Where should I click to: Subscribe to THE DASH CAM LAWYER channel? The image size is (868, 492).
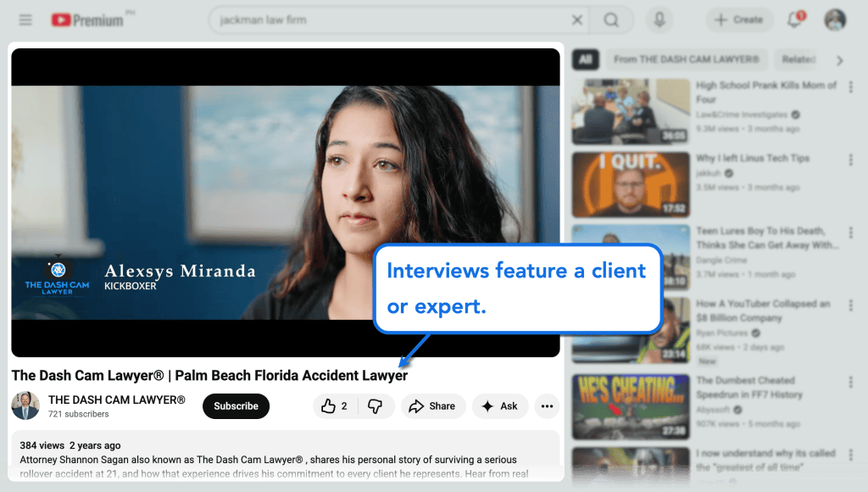[x=236, y=406]
